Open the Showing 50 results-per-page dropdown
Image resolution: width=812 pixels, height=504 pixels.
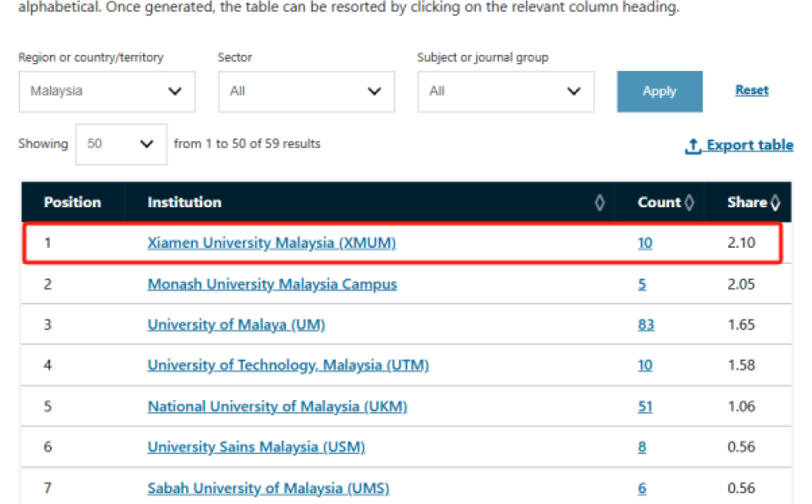tap(121, 144)
